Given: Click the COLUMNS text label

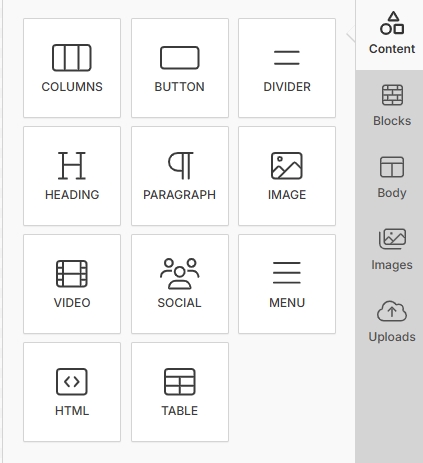Looking at the screenshot, I should point(72,87).
